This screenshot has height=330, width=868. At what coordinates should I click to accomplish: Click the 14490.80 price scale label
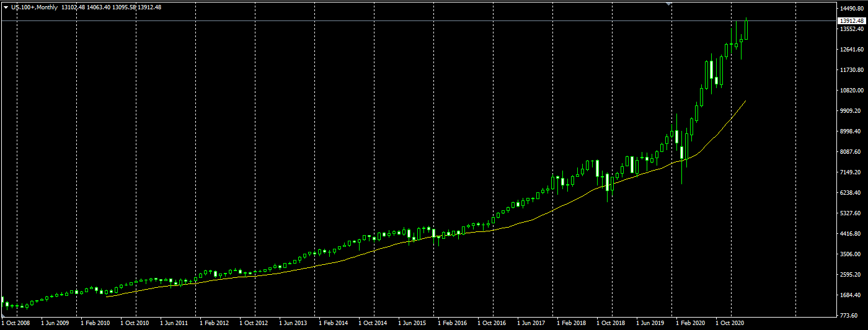point(851,9)
